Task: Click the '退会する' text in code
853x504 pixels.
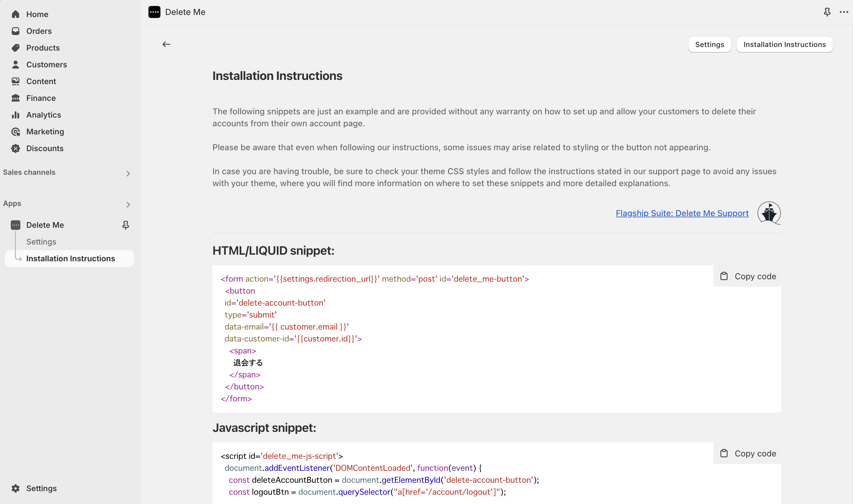Action: (x=248, y=363)
